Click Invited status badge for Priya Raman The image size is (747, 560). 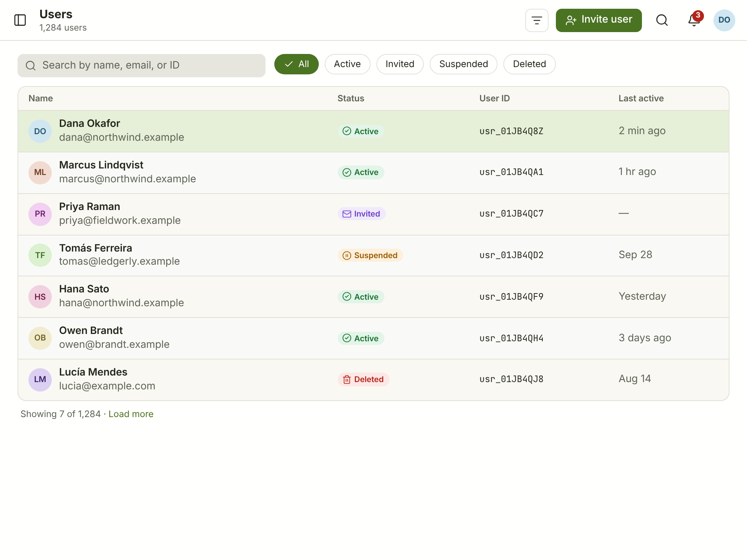click(361, 214)
